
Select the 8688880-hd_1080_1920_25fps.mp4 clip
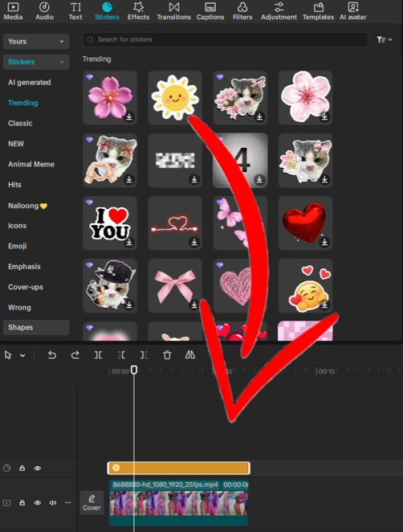pos(179,503)
